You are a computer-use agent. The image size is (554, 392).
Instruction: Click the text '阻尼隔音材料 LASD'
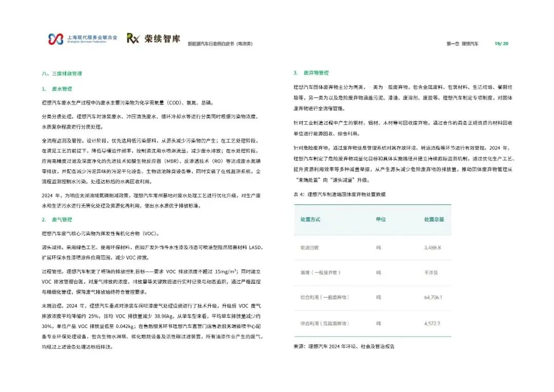(x=236, y=247)
